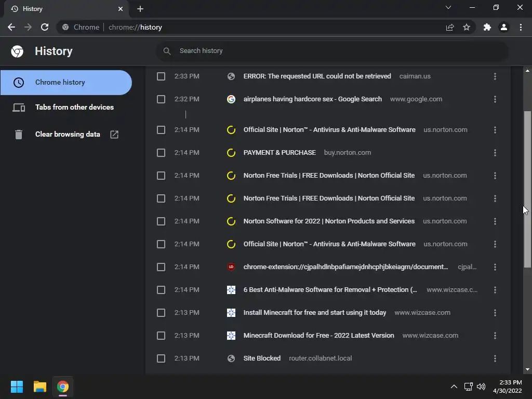This screenshot has height=399, width=532.
Task: Share this page using the share icon
Action: coord(450,27)
